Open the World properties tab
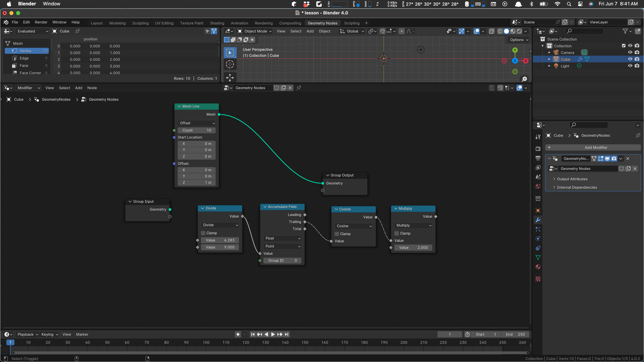This screenshot has height=362, width=644. (x=538, y=186)
